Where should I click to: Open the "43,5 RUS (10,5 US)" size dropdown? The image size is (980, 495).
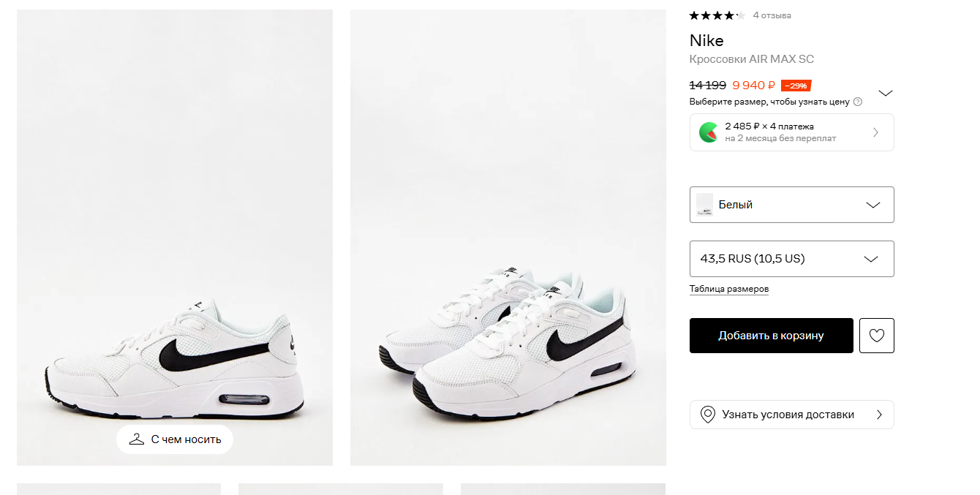click(x=791, y=259)
